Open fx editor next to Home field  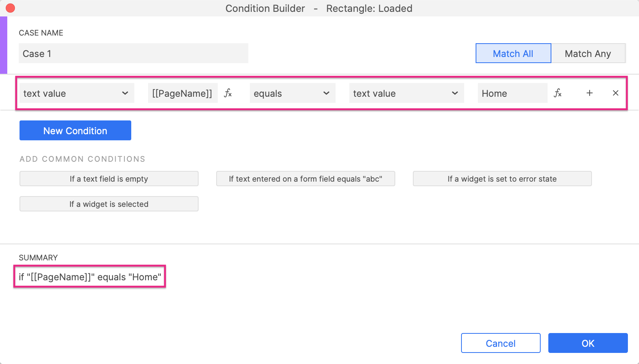[558, 93]
